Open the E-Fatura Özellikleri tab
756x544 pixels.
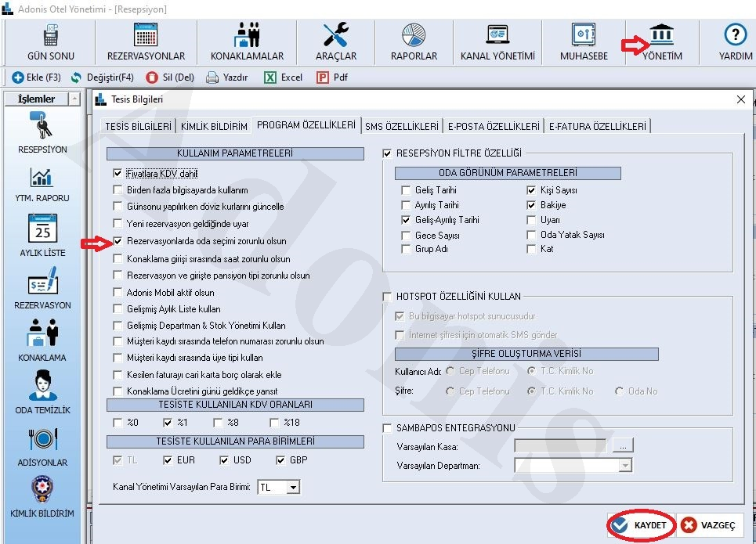tap(597, 126)
